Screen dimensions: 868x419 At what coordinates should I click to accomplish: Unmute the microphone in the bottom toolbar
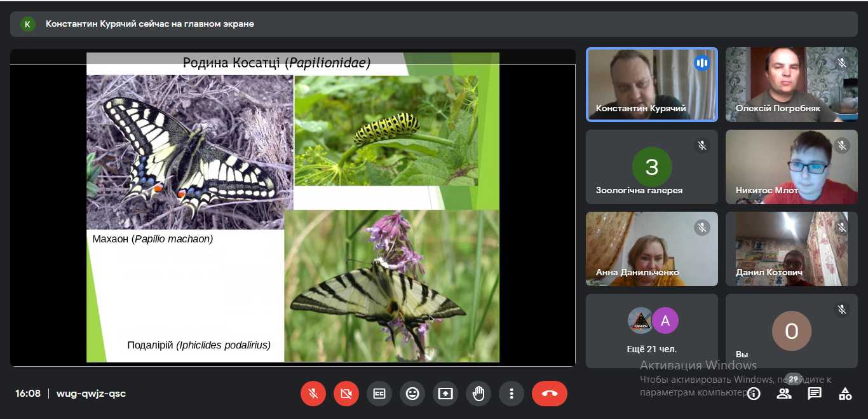click(313, 394)
